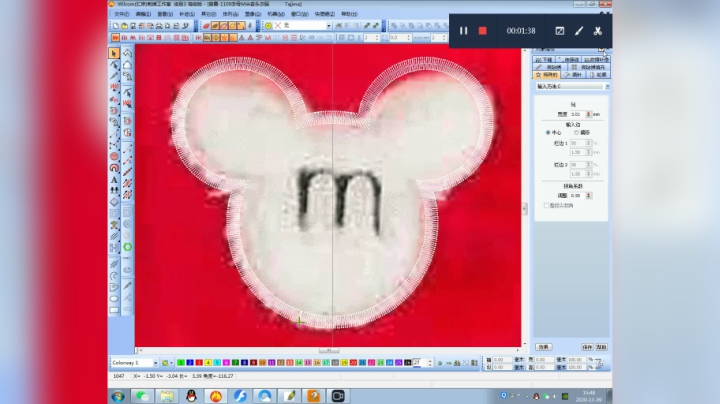This screenshot has height=404, width=720.
Task: Open the Colorway 1 dropdown arrow
Action: [155, 363]
